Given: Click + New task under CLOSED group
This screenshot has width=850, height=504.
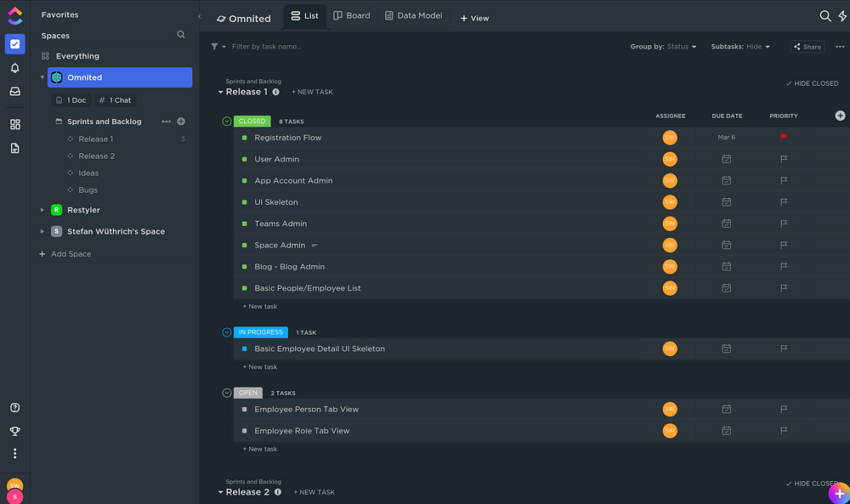Looking at the screenshot, I should point(259,306).
